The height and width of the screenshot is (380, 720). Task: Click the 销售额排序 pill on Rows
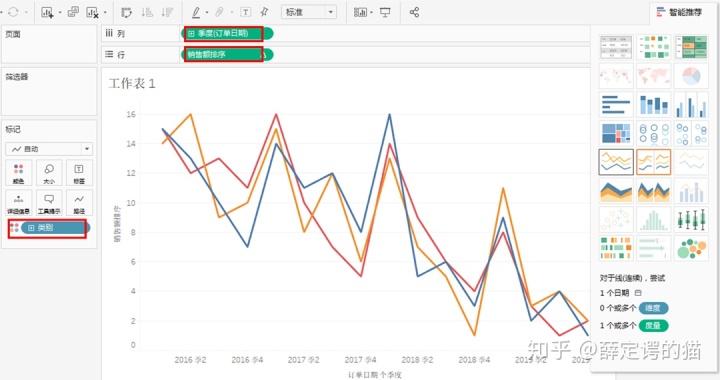(228, 55)
